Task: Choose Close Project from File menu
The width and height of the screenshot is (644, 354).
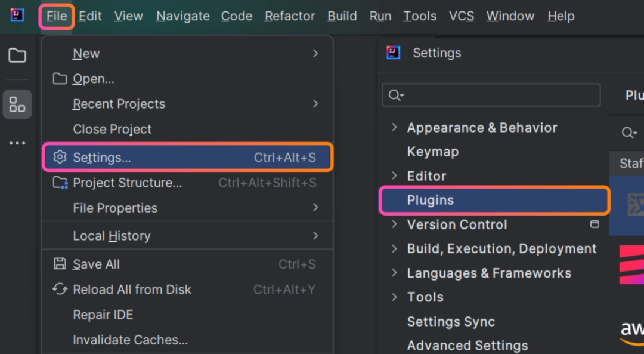Action: click(112, 129)
